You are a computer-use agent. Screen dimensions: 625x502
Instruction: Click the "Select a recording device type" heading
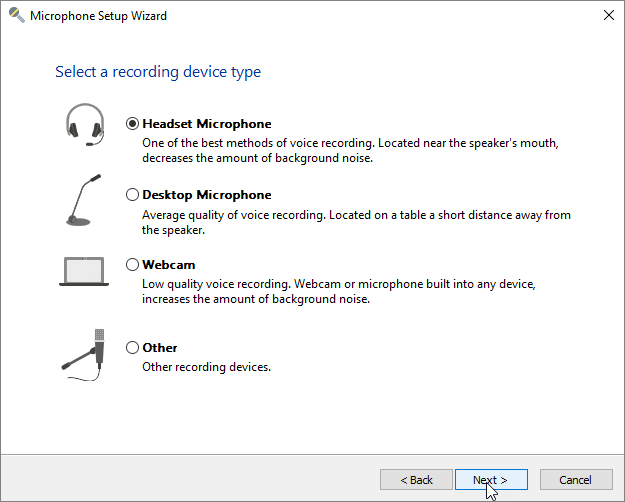[158, 72]
